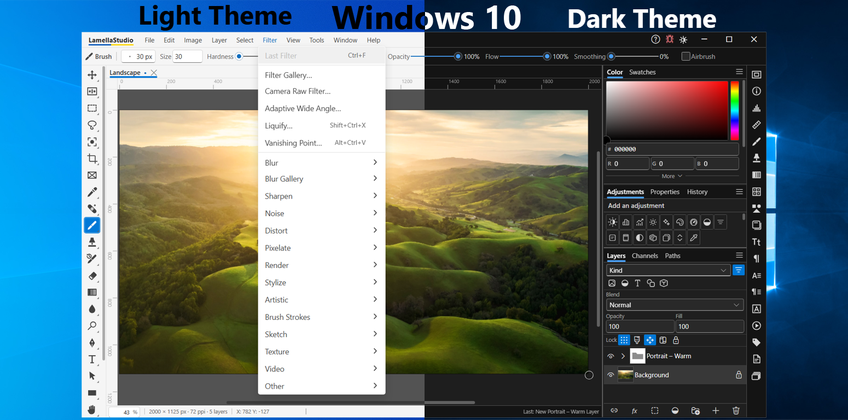
Task: Open the Distort submenu
Action: pos(322,231)
